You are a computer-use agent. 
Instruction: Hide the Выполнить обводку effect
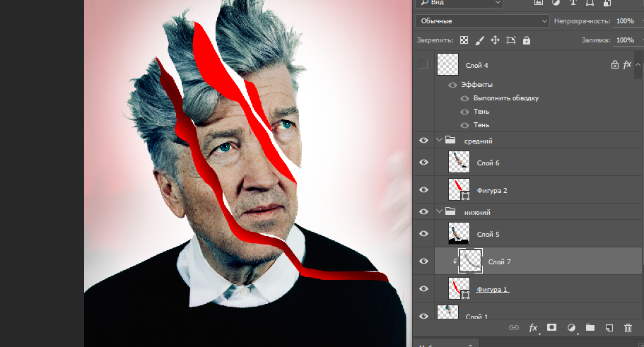465,98
